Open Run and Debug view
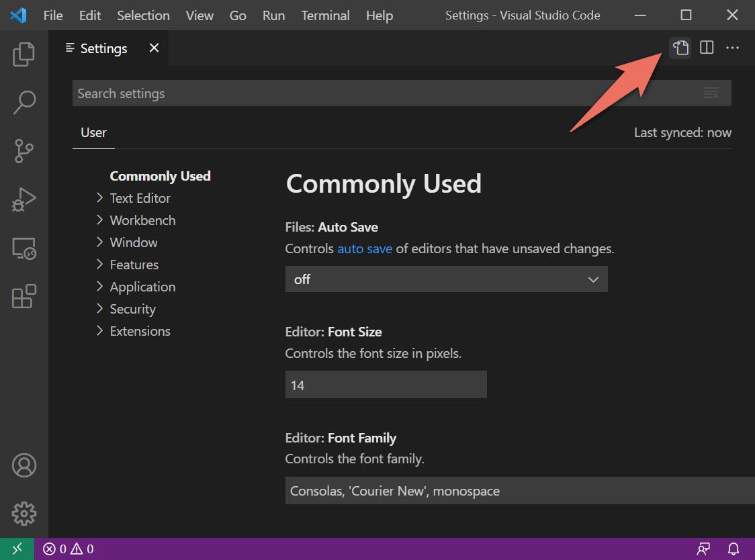 (x=24, y=199)
